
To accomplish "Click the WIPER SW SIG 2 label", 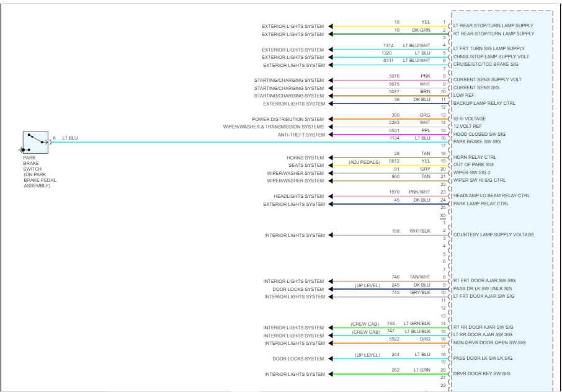I will pyautogui.click(x=471, y=172).
